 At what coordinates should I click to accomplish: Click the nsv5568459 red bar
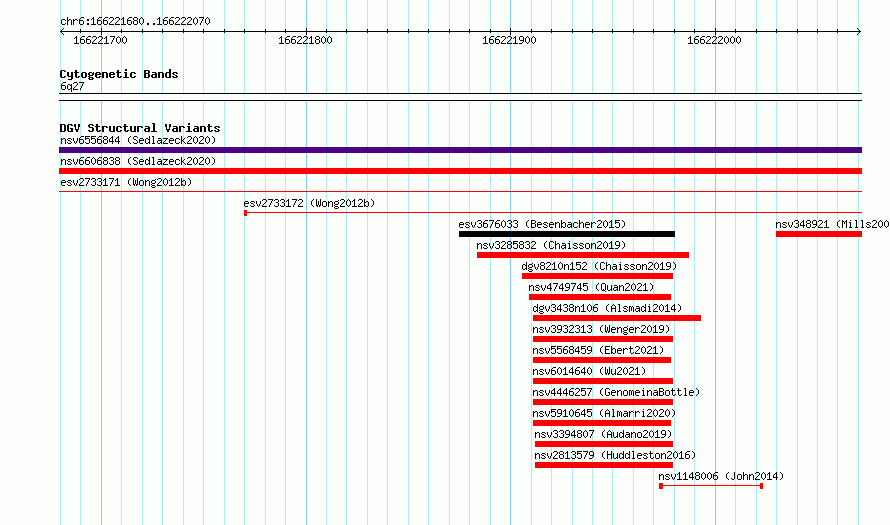click(602, 360)
